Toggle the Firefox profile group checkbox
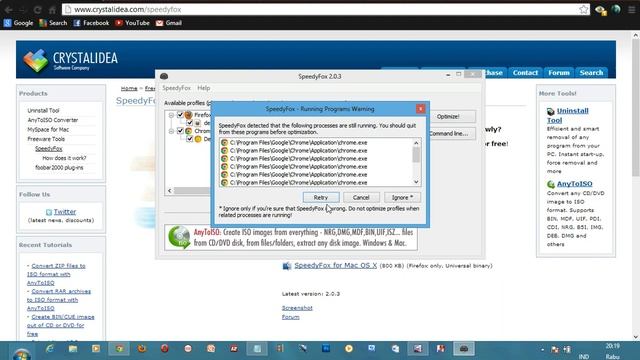Viewport: 640px width, 360px height. (180, 115)
